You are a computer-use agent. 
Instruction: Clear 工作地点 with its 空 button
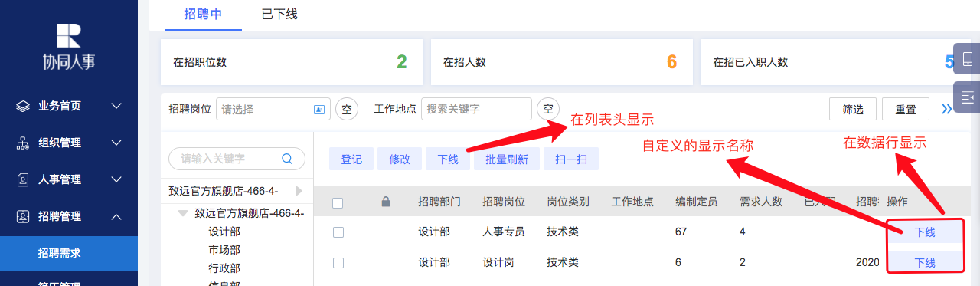click(548, 110)
